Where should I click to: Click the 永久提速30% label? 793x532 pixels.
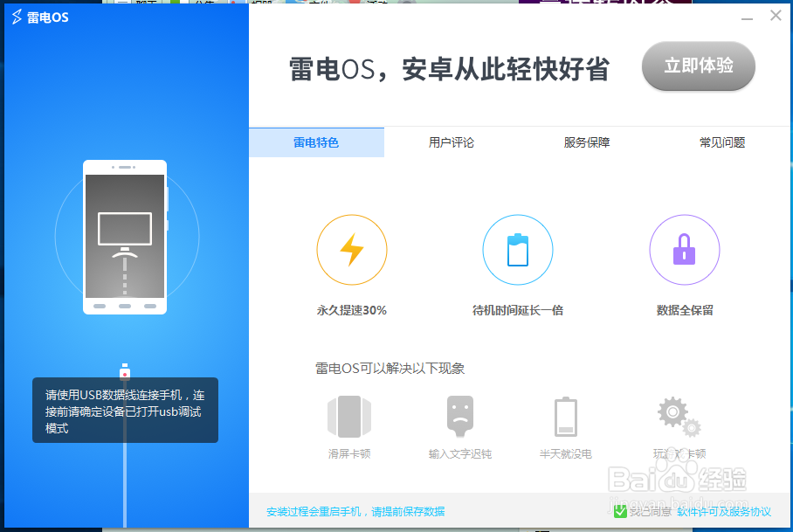pos(352,310)
